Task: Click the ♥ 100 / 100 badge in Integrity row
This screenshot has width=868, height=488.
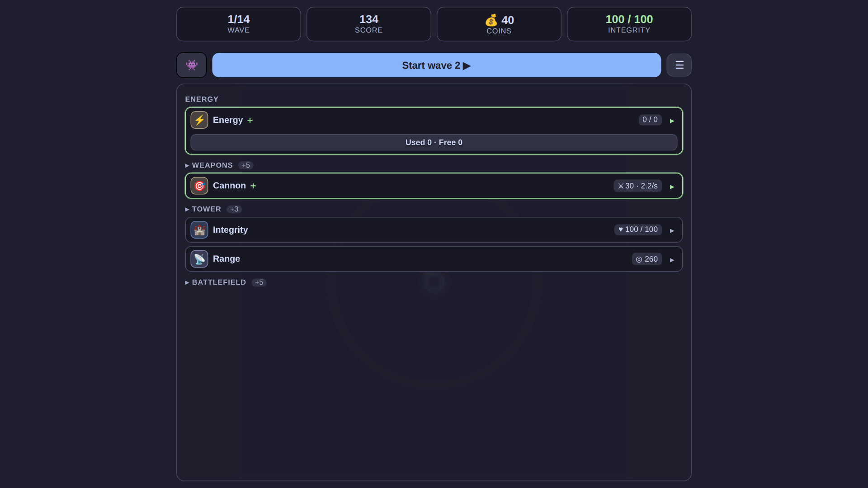Action: tap(638, 230)
